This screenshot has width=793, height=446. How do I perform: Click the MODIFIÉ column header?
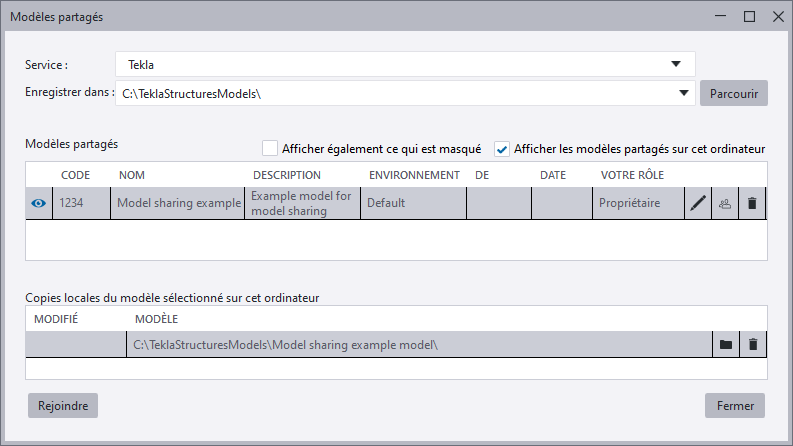56,318
